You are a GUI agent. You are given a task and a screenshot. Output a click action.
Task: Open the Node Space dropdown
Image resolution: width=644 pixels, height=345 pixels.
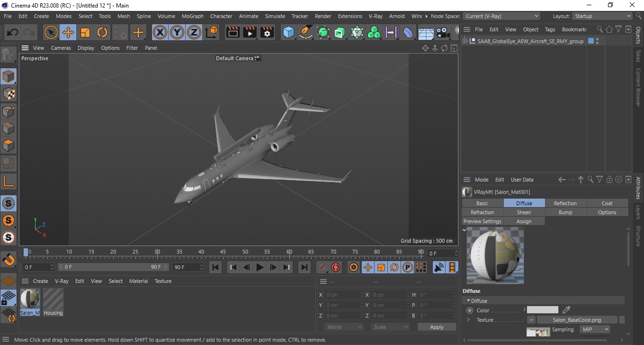point(501,16)
